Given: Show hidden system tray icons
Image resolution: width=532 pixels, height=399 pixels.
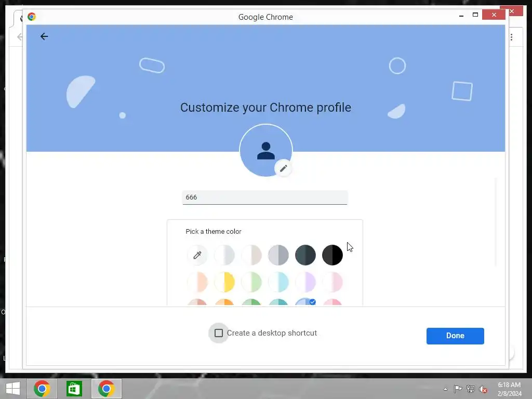Looking at the screenshot, I should (445, 389).
